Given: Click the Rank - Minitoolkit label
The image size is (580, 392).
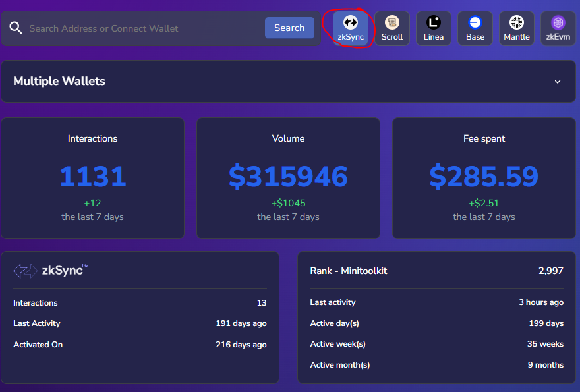Looking at the screenshot, I should [349, 271].
